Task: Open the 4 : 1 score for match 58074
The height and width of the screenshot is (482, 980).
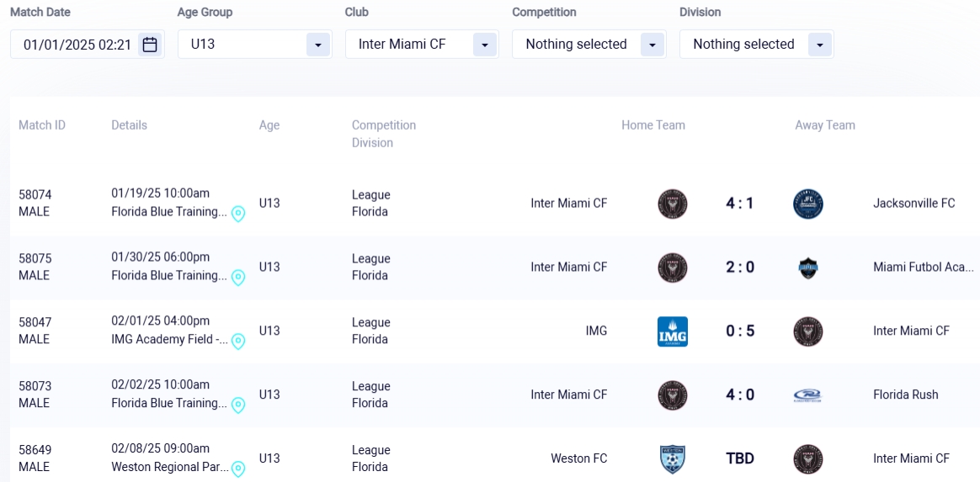Action: (x=740, y=204)
